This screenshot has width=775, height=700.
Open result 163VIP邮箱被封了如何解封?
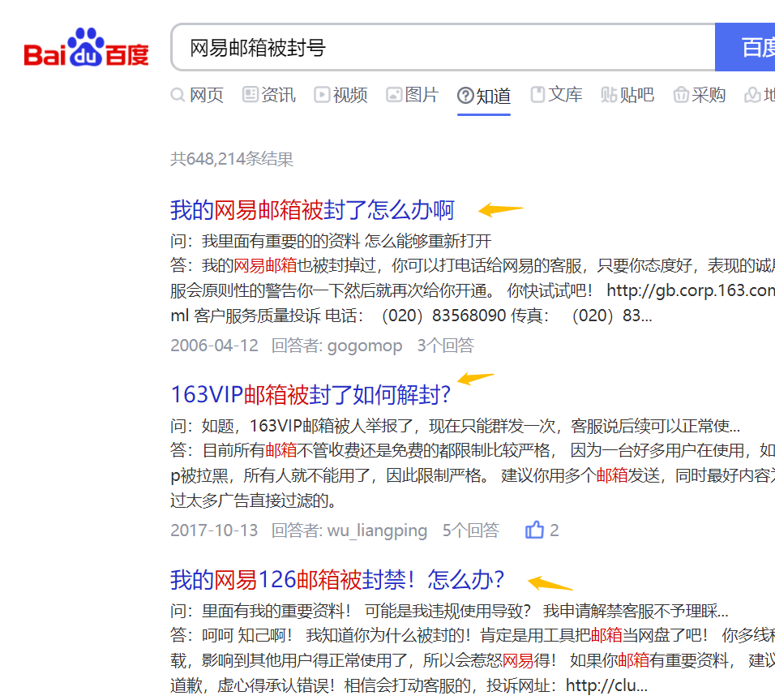[310, 395]
